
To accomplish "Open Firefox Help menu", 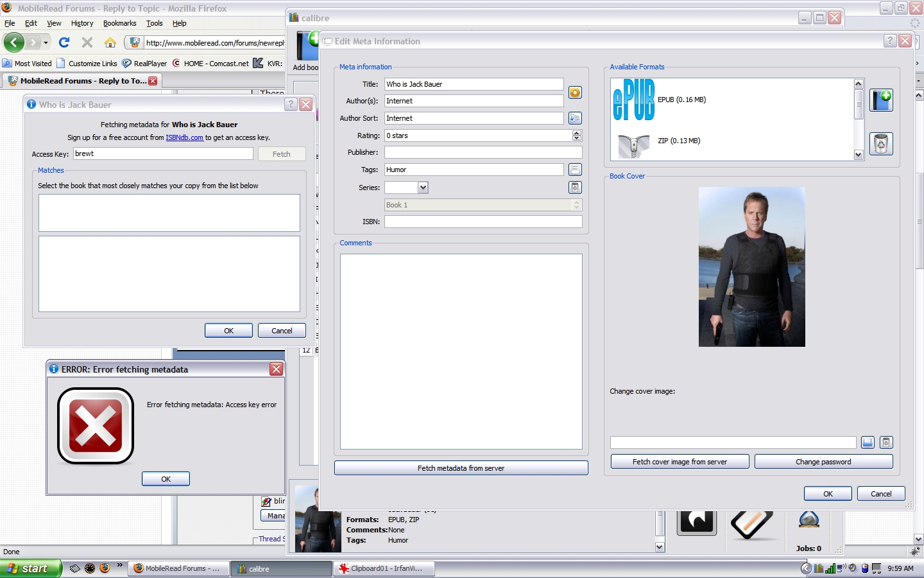I will pos(180,23).
